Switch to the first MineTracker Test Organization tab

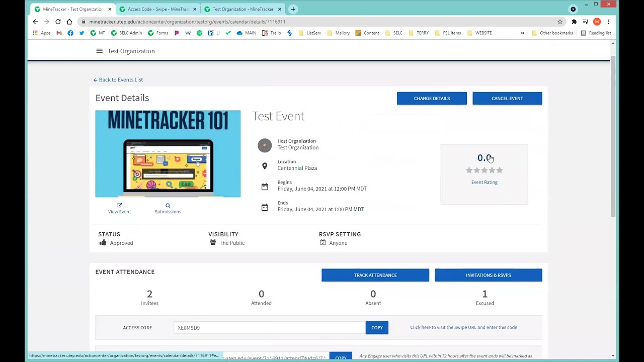coord(73,9)
